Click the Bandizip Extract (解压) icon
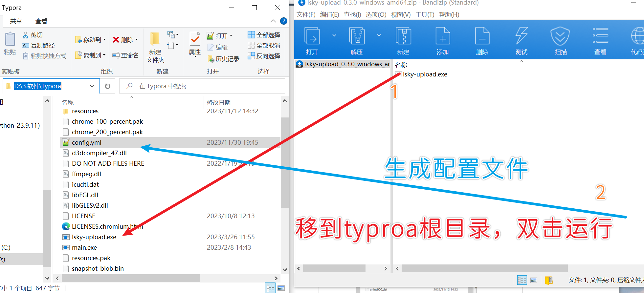 click(357, 36)
